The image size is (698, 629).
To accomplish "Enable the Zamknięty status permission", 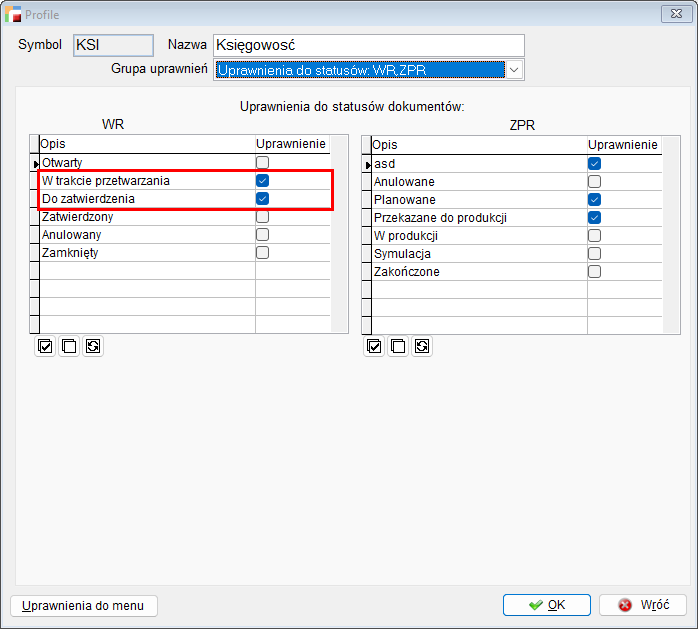I will coord(262,253).
